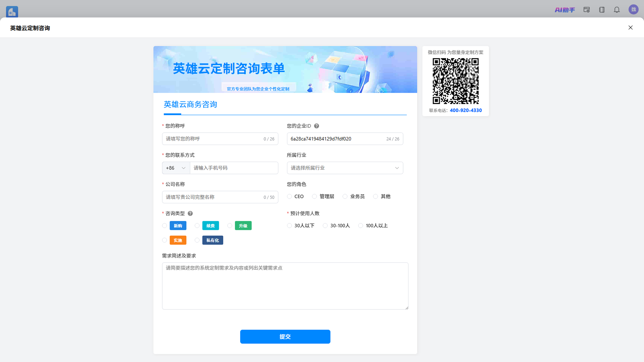Viewport: 644px width, 362px height.
Task: Open the notebook icon in header
Action: [602, 10]
